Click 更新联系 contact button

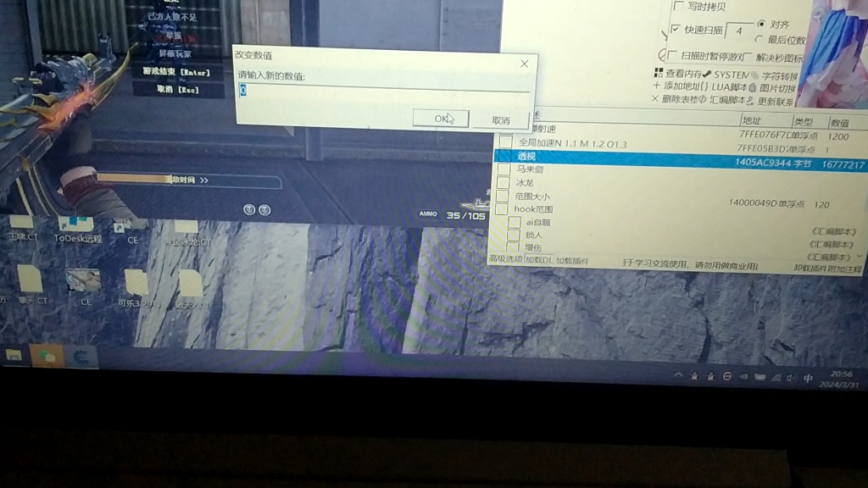[x=771, y=102]
